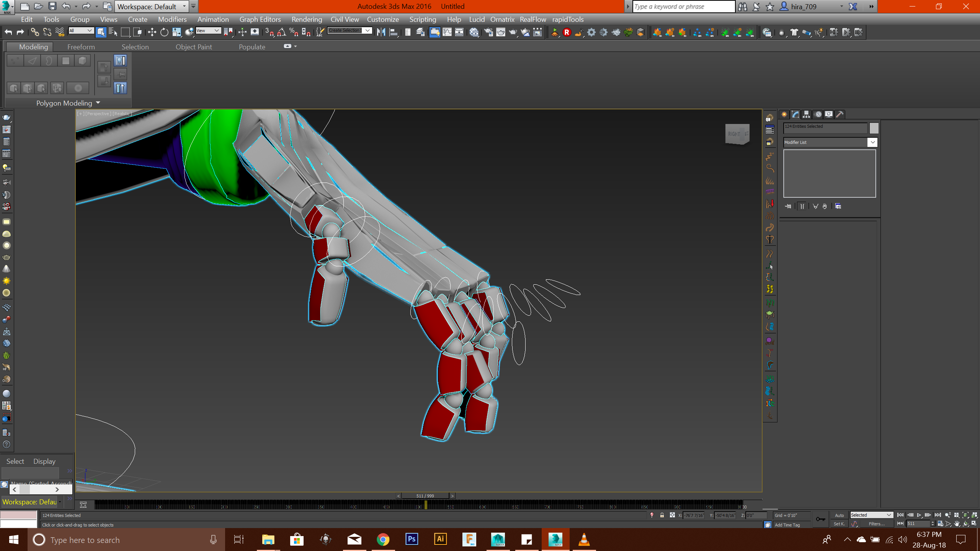The image size is (980, 551).
Task: Click the Set Keys key button
Action: point(820,519)
